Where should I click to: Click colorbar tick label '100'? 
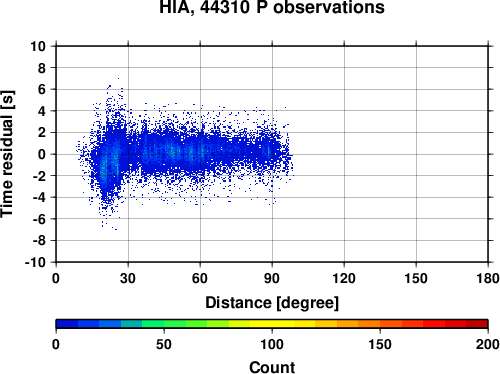(272, 344)
